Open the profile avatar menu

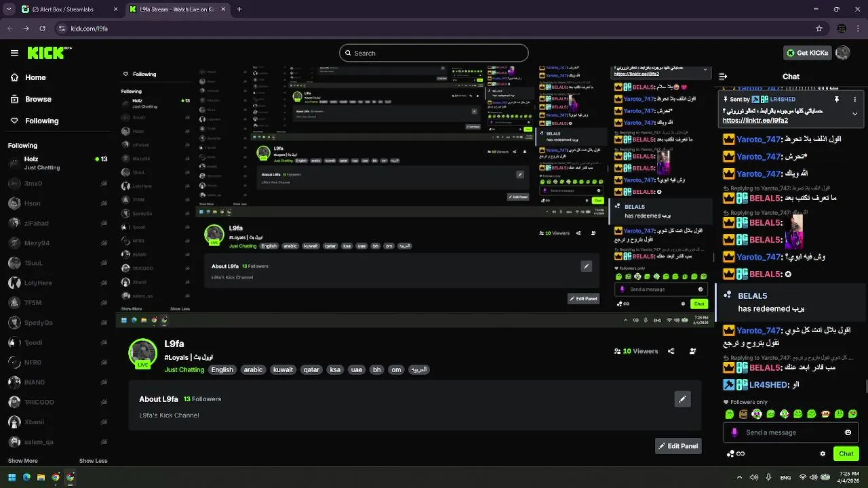click(843, 53)
